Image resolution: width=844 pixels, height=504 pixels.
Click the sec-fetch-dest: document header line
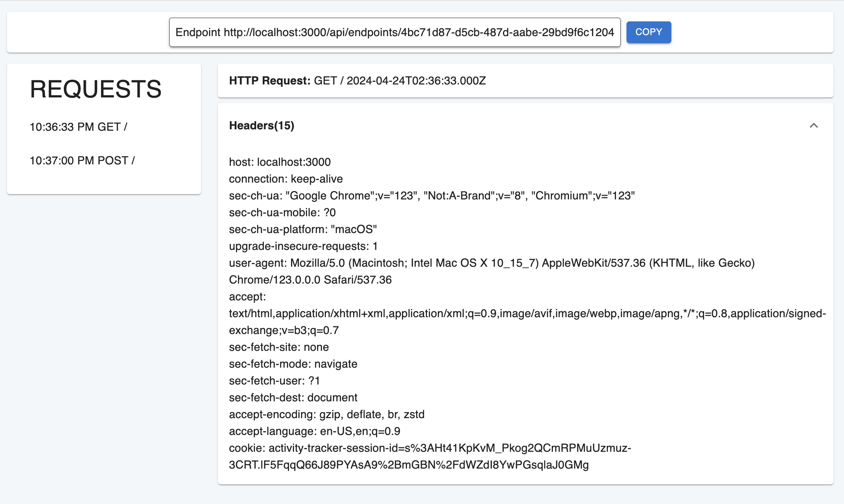293,397
